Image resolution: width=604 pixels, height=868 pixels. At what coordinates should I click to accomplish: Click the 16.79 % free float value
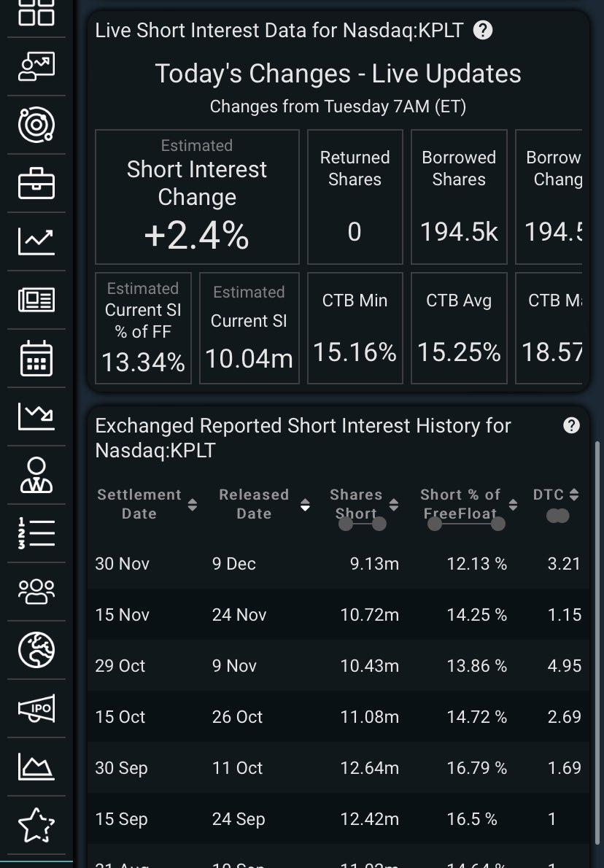pos(476,768)
